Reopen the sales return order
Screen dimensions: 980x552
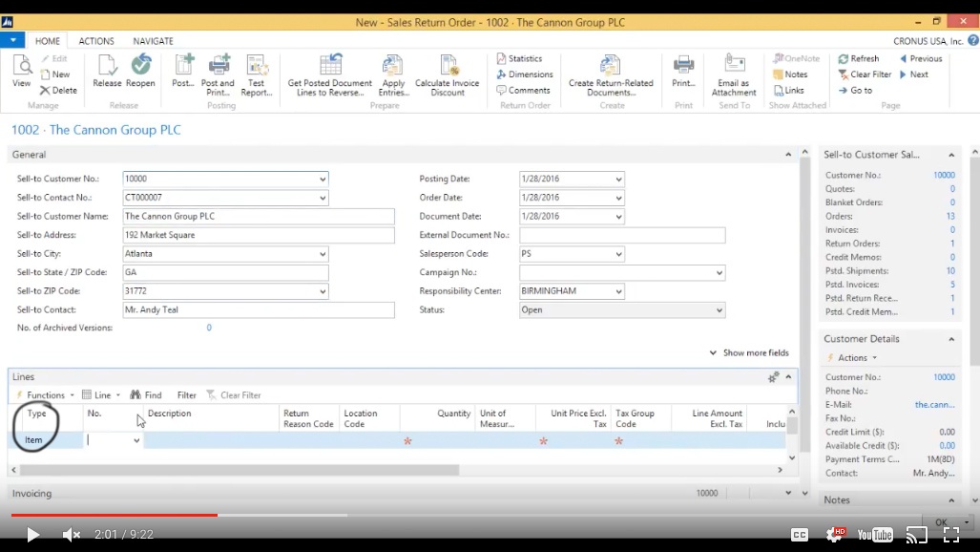140,71
